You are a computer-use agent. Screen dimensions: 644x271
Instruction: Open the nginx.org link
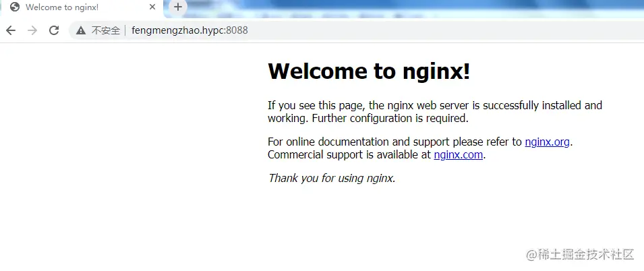point(547,142)
